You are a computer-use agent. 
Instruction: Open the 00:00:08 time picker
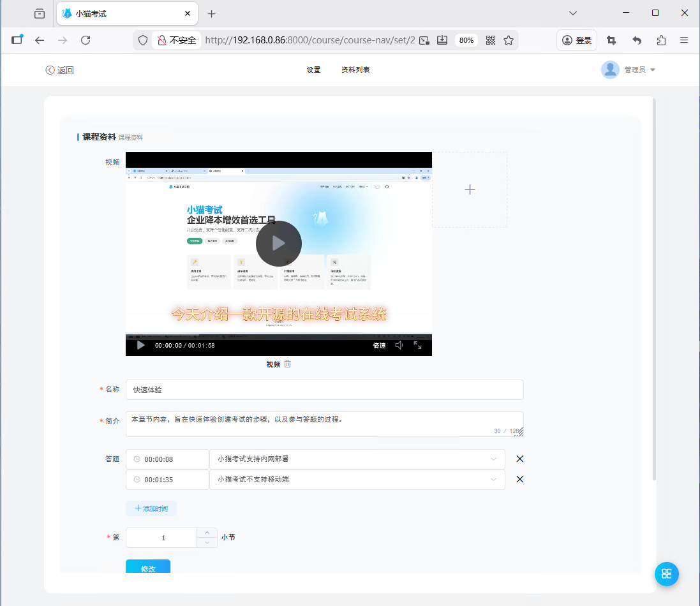tap(167, 459)
